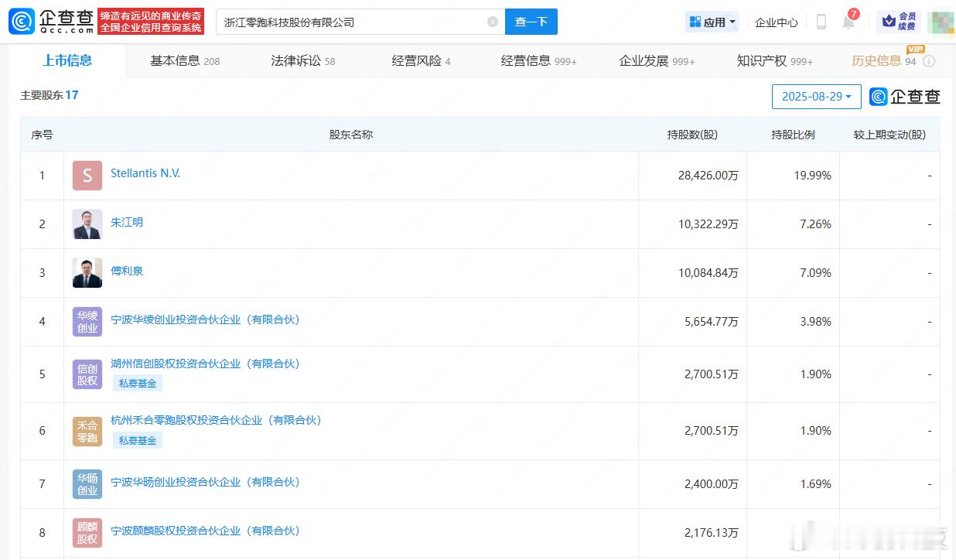Screen dimensions: 956x560
Task: Click the 傅利泉 profile photo
Action: [x=87, y=273]
